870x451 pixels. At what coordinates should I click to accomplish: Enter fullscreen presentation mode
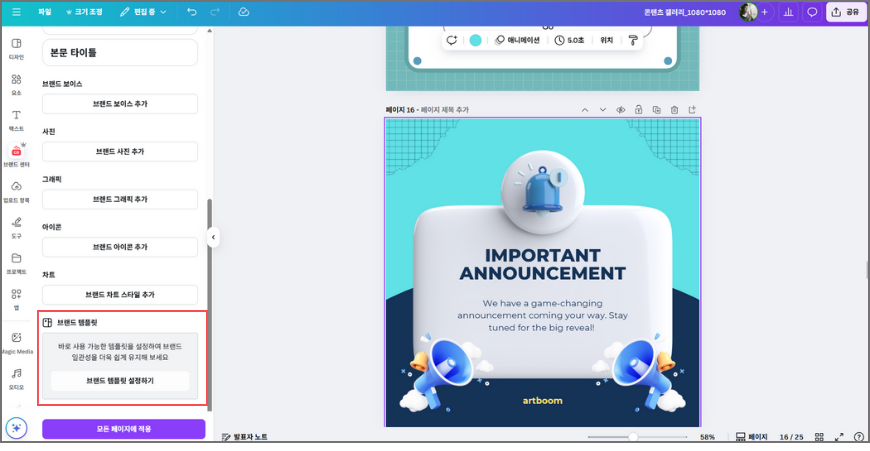pos(839,437)
